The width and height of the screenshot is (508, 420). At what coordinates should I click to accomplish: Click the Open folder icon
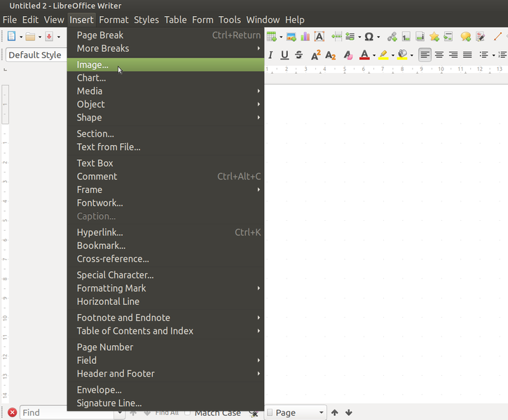click(x=30, y=36)
